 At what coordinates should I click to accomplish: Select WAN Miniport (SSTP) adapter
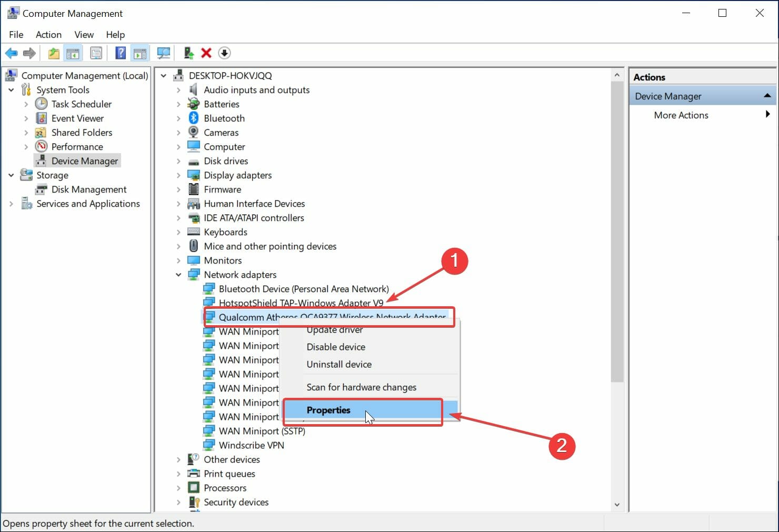pyautogui.click(x=262, y=431)
